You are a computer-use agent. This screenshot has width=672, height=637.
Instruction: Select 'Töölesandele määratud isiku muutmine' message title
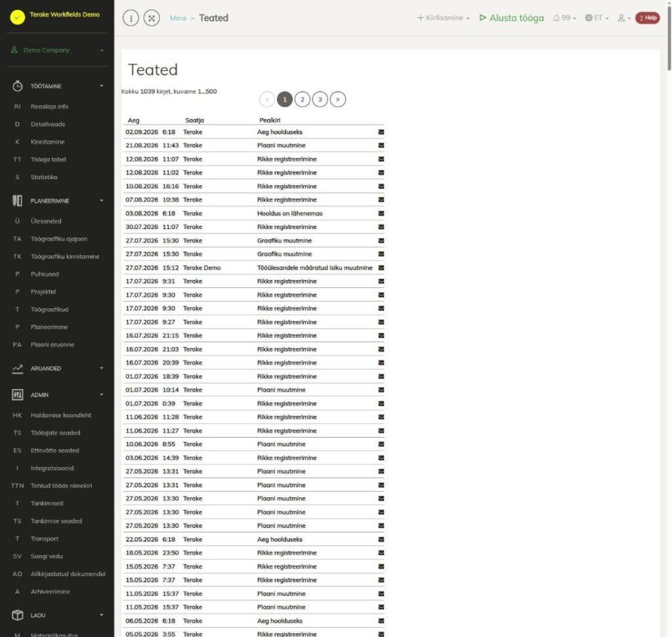[314, 268]
